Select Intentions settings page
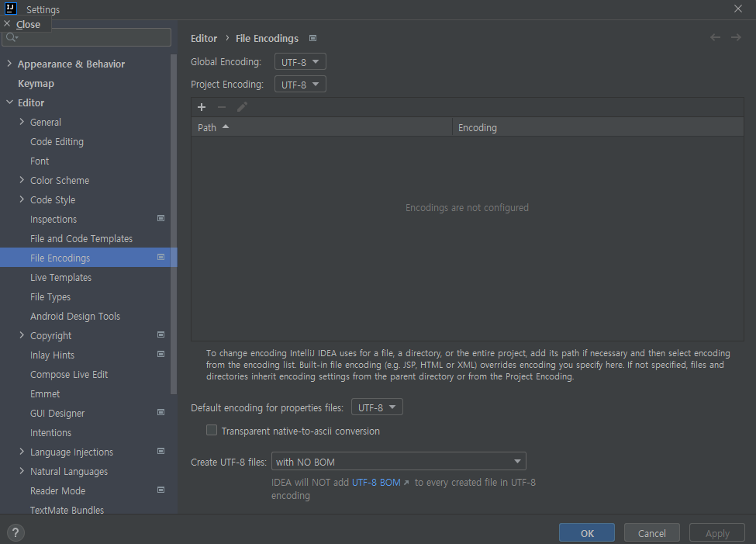756x544 pixels. tap(50, 432)
